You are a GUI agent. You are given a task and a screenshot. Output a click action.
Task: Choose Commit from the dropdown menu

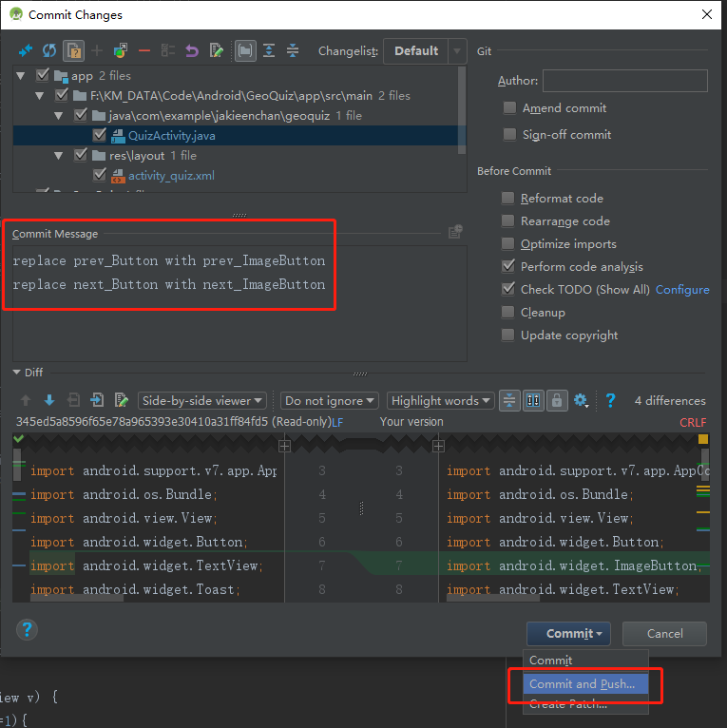pyautogui.click(x=585, y=661)
